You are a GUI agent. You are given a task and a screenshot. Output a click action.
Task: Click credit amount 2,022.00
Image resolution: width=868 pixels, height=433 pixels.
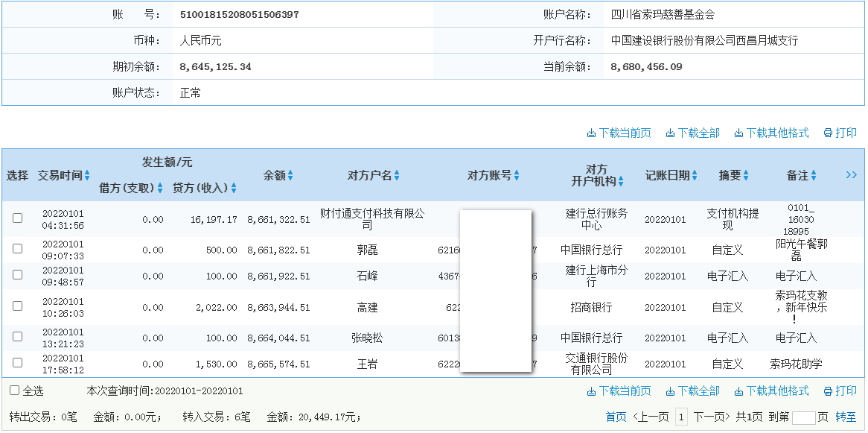(x=217, y=307)
